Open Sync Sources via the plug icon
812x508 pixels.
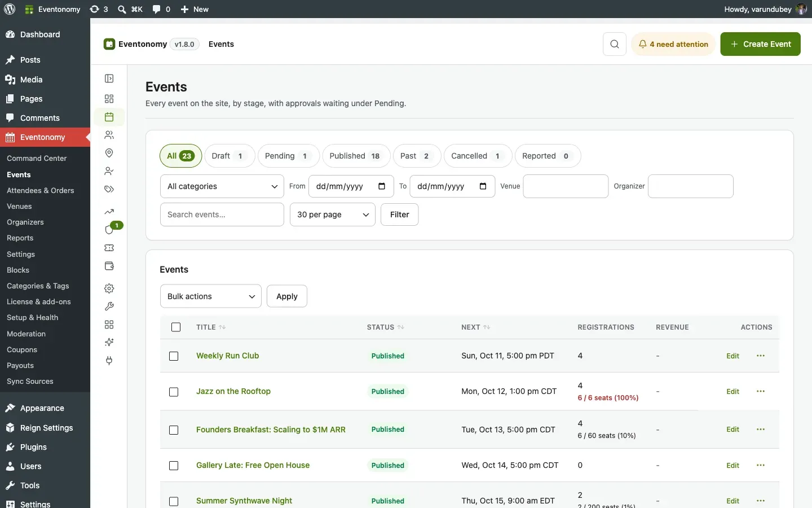[109, 361]
